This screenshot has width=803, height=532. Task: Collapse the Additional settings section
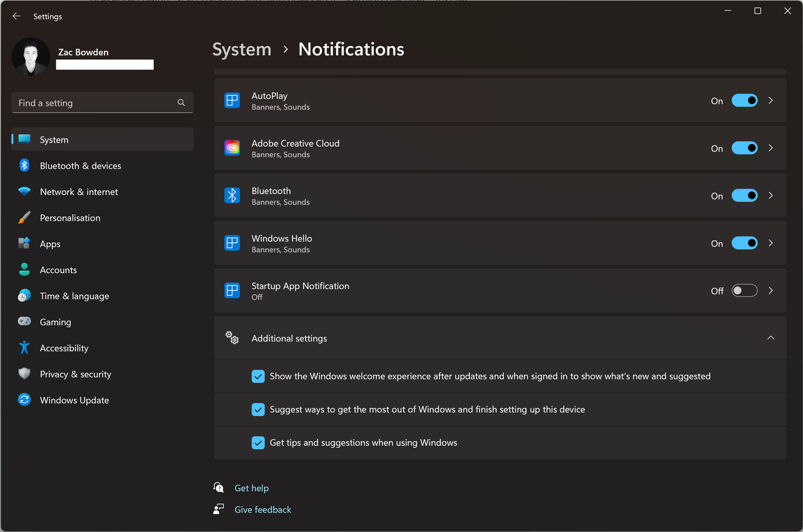click(770, 338)
